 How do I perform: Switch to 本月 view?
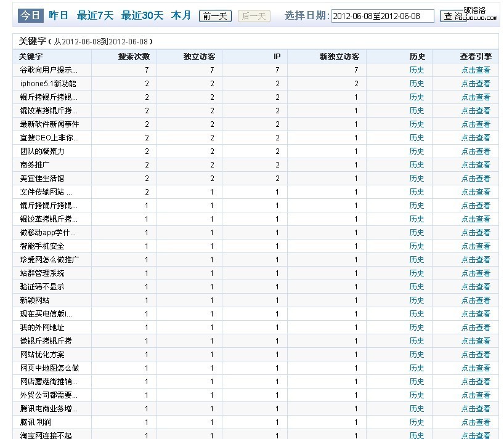tap(181, 15)
